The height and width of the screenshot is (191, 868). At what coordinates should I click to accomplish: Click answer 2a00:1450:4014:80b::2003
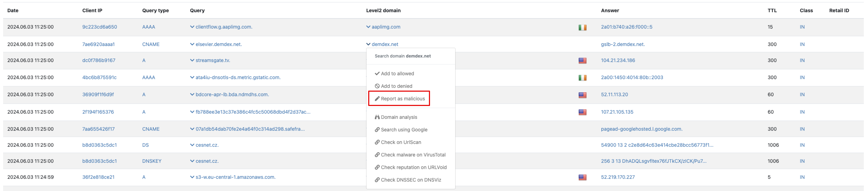[632, 77]
